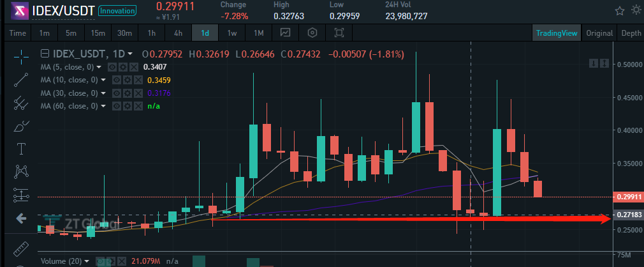Open the indicators chart icon

(x=285, y=33)
